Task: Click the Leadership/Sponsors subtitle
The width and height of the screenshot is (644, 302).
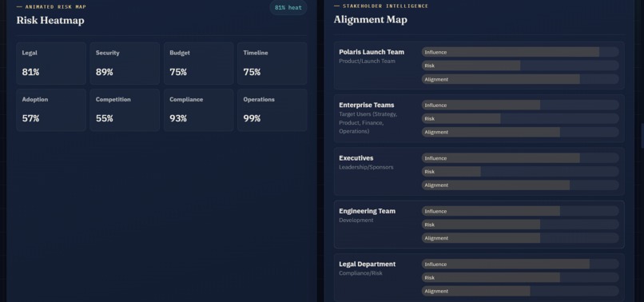Action: [x=366, y=167]
